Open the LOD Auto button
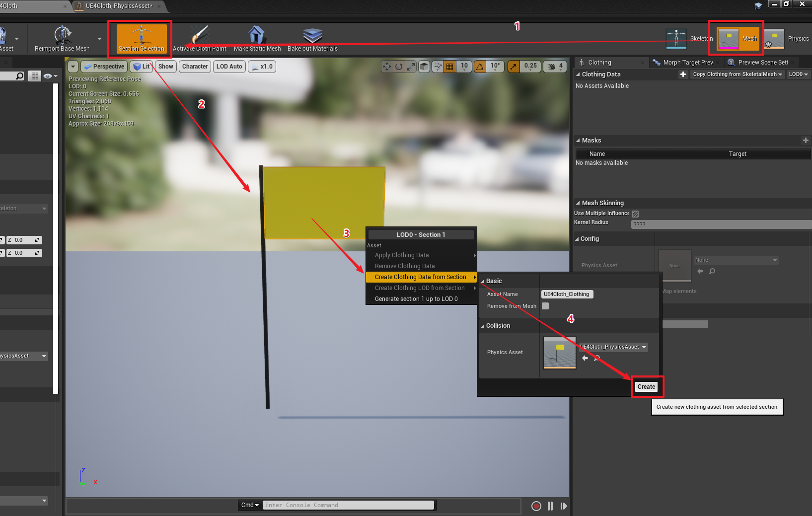812x516 pixels. 229,67
